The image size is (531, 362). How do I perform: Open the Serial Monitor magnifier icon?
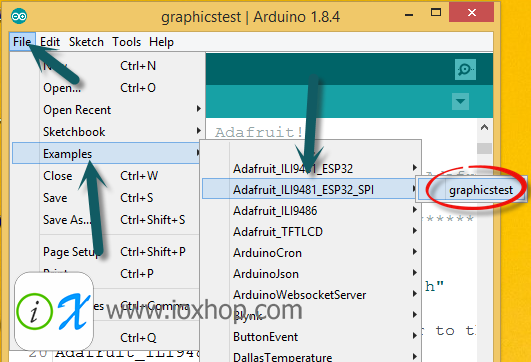tap(465, 70)
